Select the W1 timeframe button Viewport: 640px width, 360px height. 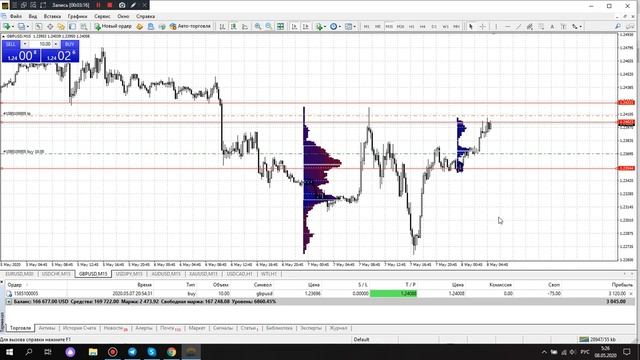pyautogui.click(x=445, y=27)
